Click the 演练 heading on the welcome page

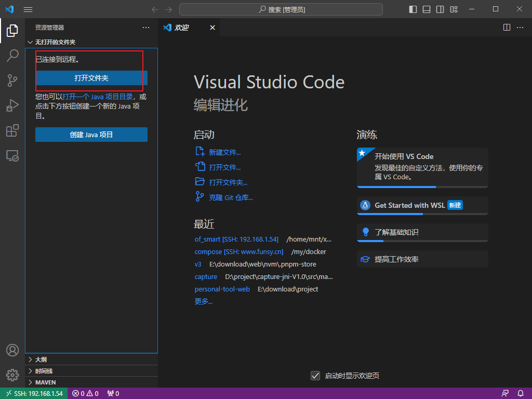pos(367,135)
